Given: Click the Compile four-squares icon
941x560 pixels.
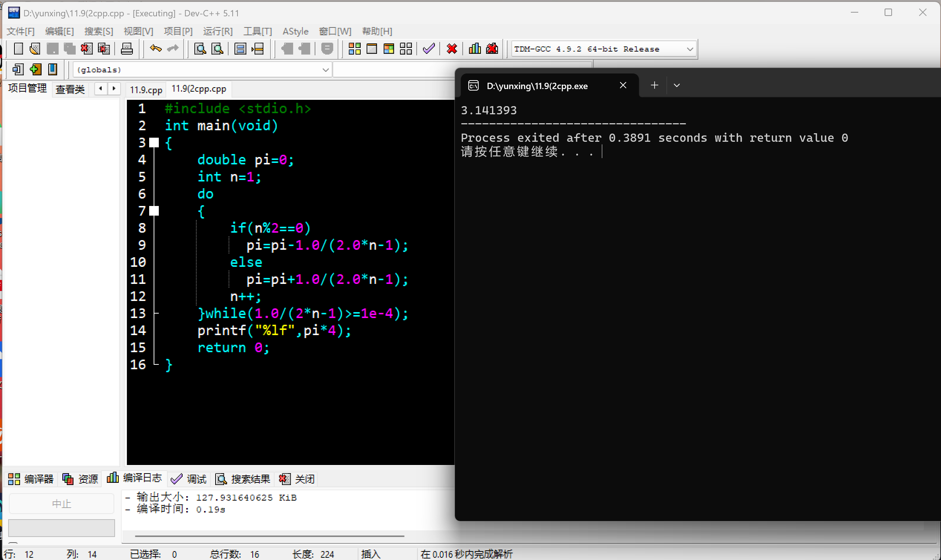Looking at the screenshot, I should click(354, 49).
